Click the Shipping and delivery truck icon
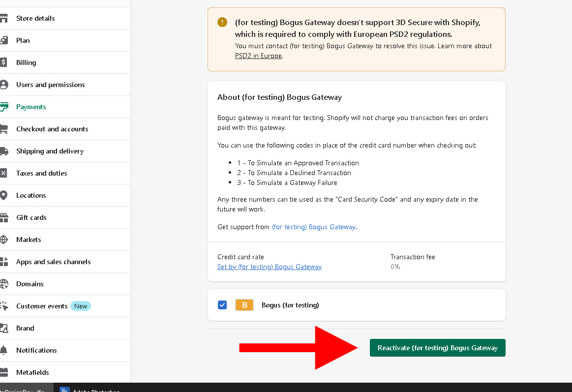This screenshot has width=572, height=392. [4, 151]
